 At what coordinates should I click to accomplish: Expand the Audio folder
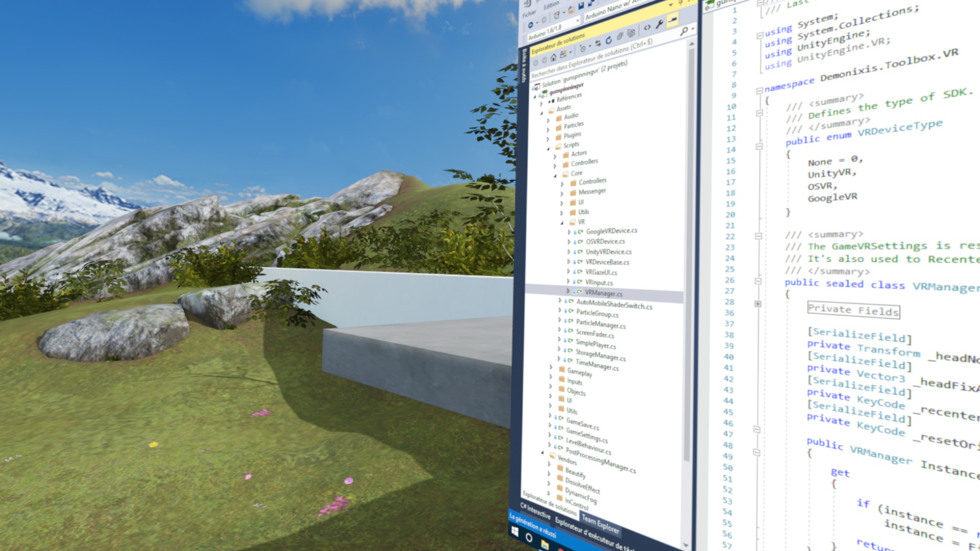(549, 121)
